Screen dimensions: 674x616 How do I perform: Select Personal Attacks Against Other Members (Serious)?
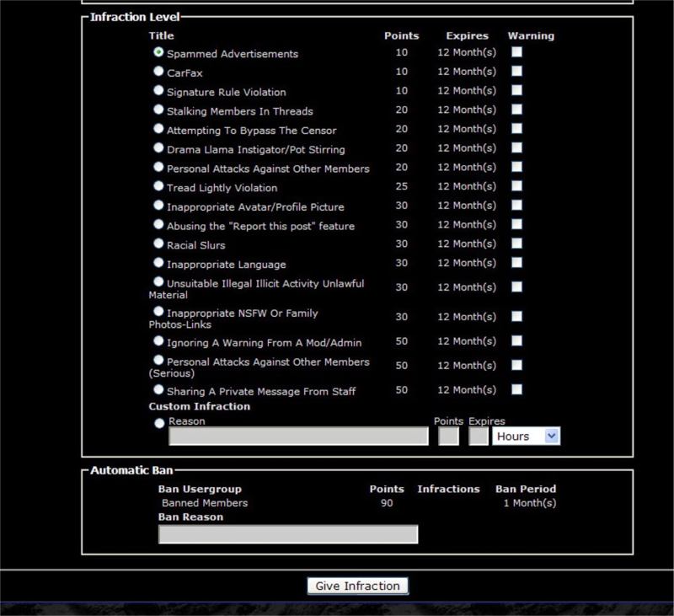pos(158,360)
